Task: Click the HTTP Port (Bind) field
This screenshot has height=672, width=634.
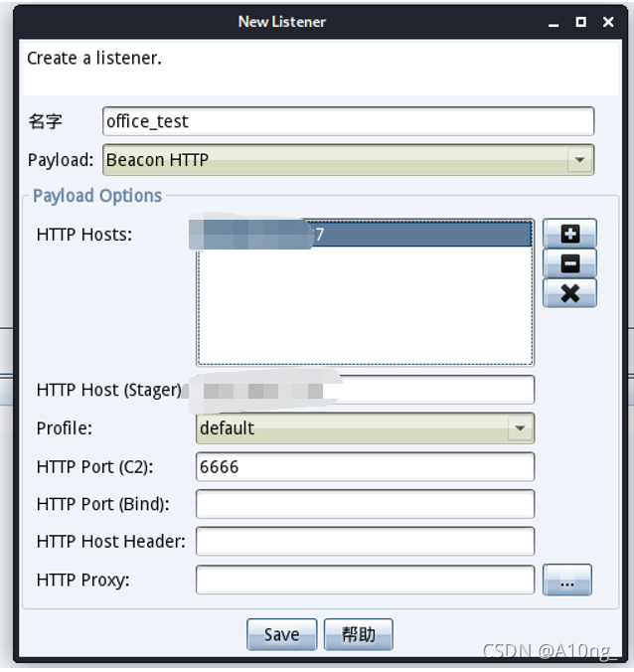Action: click(x=365, y=504)
